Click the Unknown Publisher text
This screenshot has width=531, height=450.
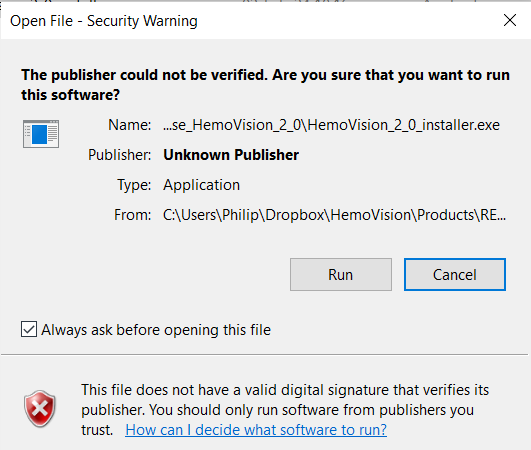[231, 155]
